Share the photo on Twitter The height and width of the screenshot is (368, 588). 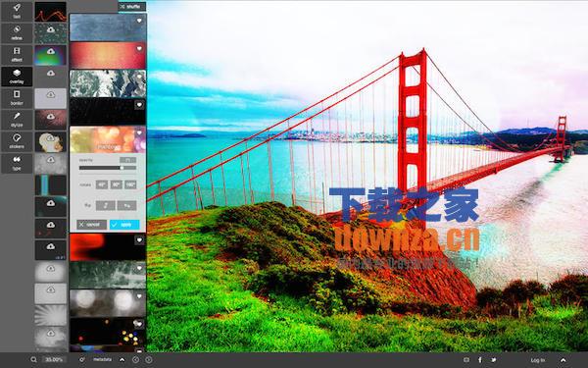point(494,360)
